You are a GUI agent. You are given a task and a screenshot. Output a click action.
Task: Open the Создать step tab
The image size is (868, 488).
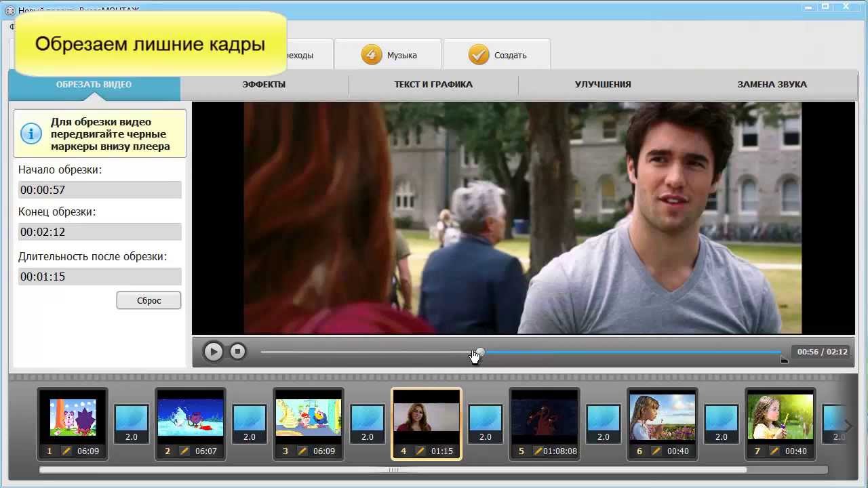point(496,55)
